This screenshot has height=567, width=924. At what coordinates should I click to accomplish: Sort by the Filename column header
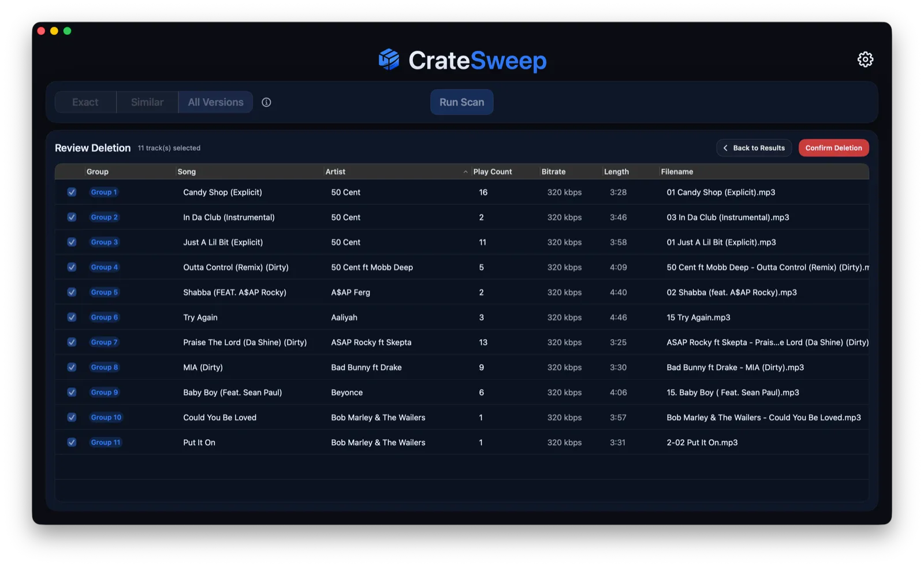coord(677,172)
